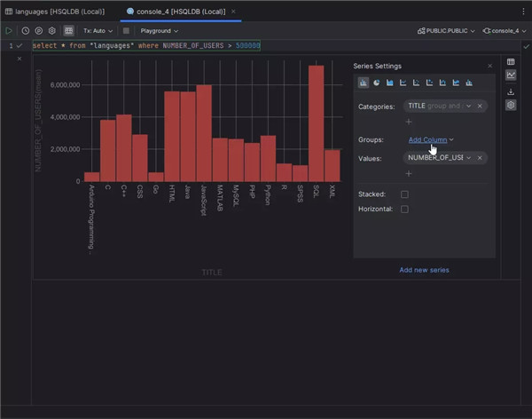Toggle in-editor results button
This screenshot has width=532, height=419.
click(x=68, y=30)
